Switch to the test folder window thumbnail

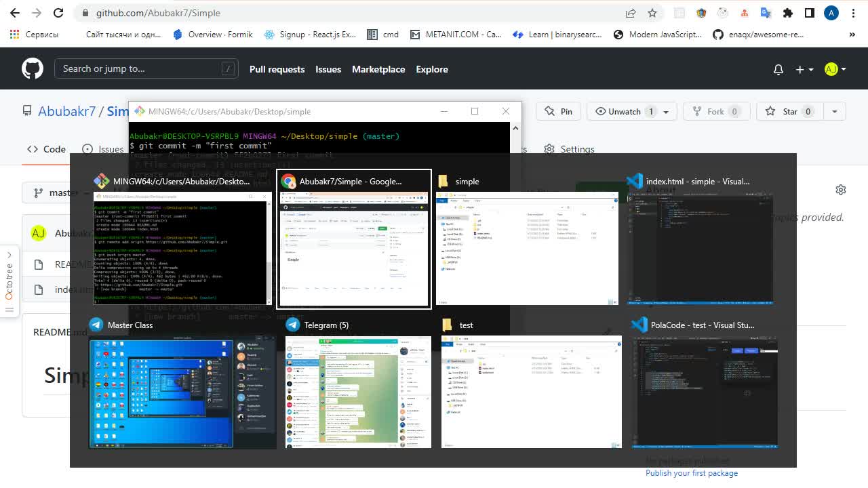coord(531,383)
